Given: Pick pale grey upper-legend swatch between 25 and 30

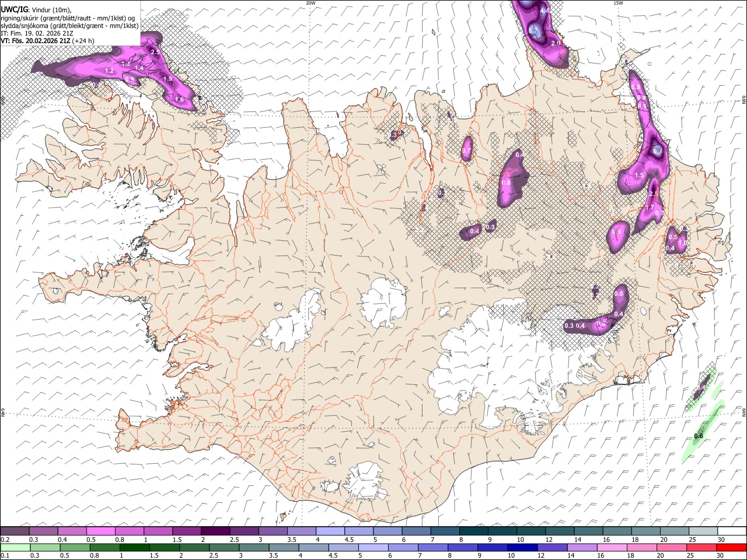Looking at the screenshot, I should click(703, 531).
